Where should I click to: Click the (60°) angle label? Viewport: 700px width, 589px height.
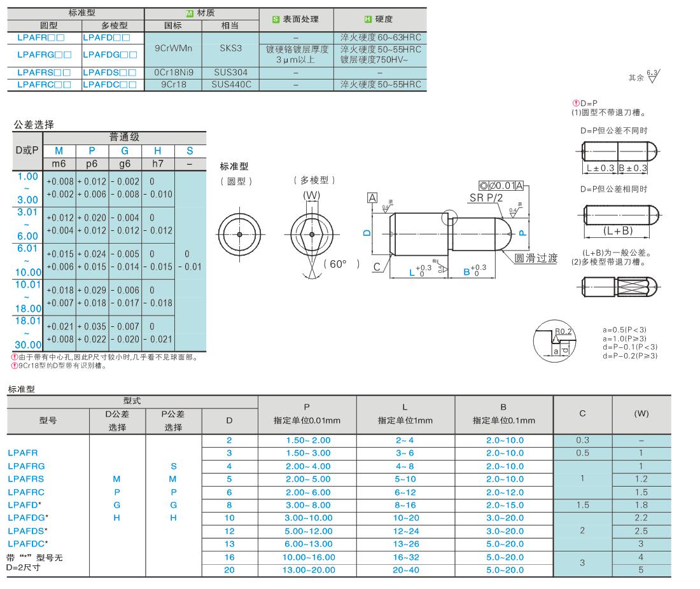340,264
